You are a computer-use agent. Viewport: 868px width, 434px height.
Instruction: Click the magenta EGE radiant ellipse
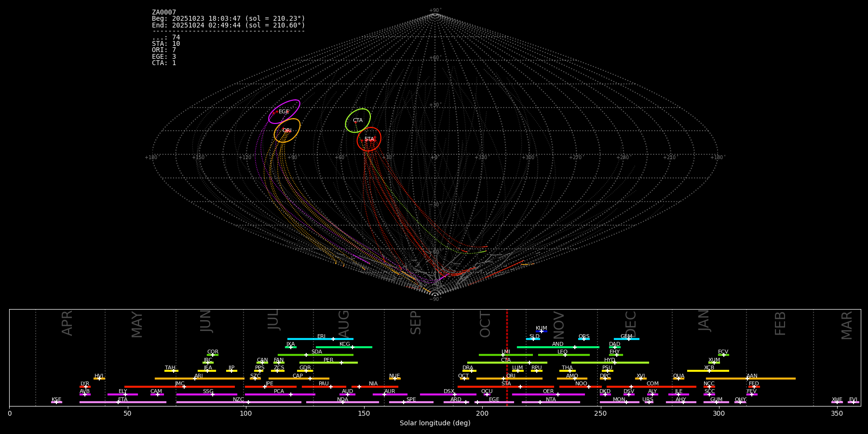pos(284,111)
